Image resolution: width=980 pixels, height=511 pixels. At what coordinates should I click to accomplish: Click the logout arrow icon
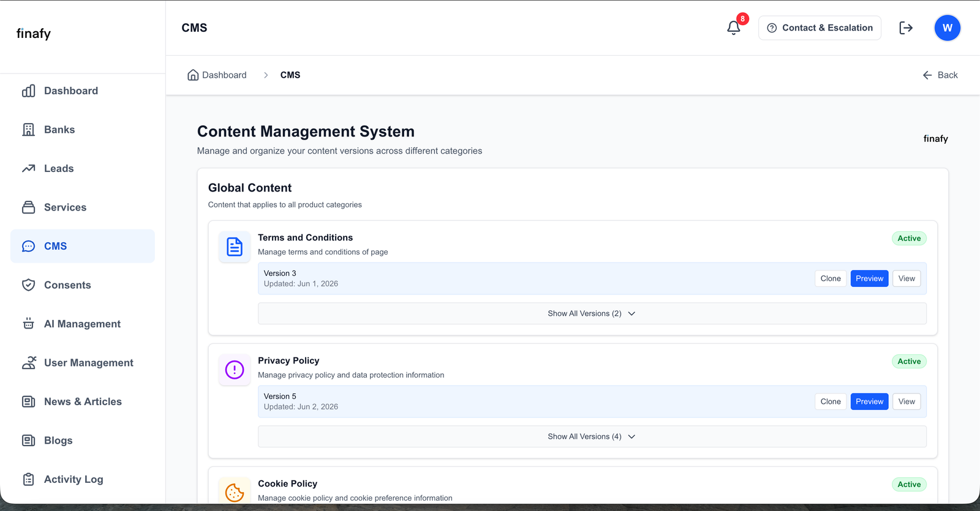click(906, 28)
